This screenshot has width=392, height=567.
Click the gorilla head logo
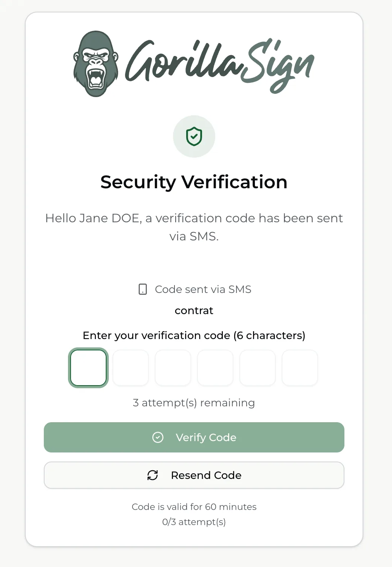pyautogui.click(x=96, y=64)
